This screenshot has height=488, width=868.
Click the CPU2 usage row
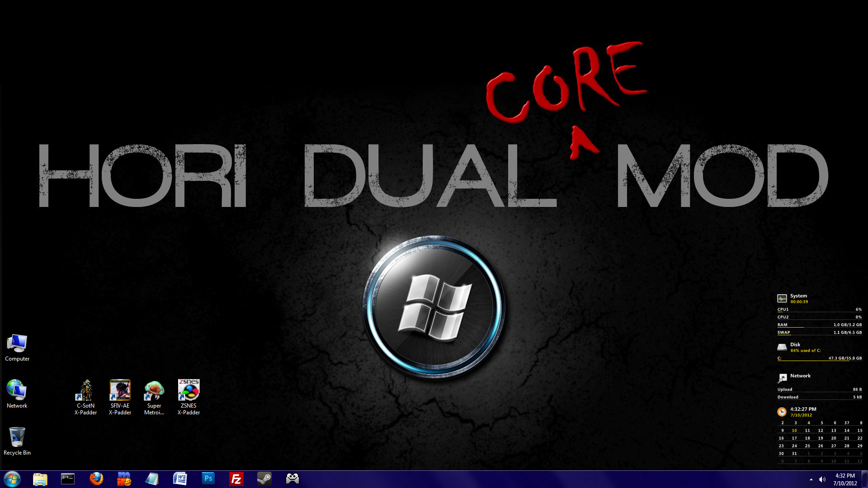tap(819, 317)
